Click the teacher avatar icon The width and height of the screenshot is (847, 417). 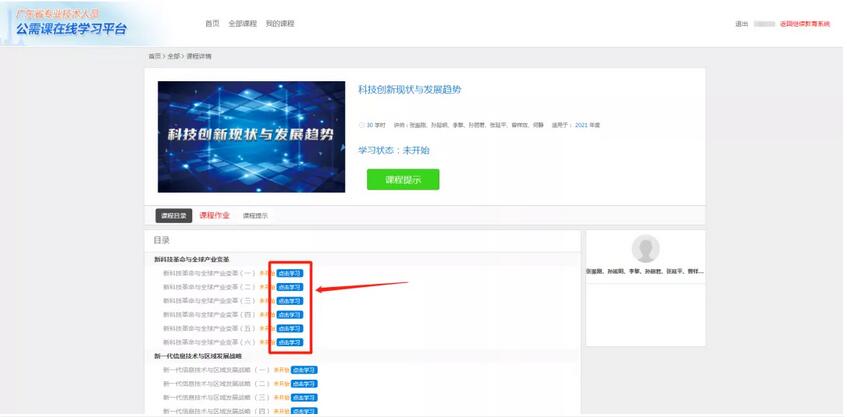646,248
